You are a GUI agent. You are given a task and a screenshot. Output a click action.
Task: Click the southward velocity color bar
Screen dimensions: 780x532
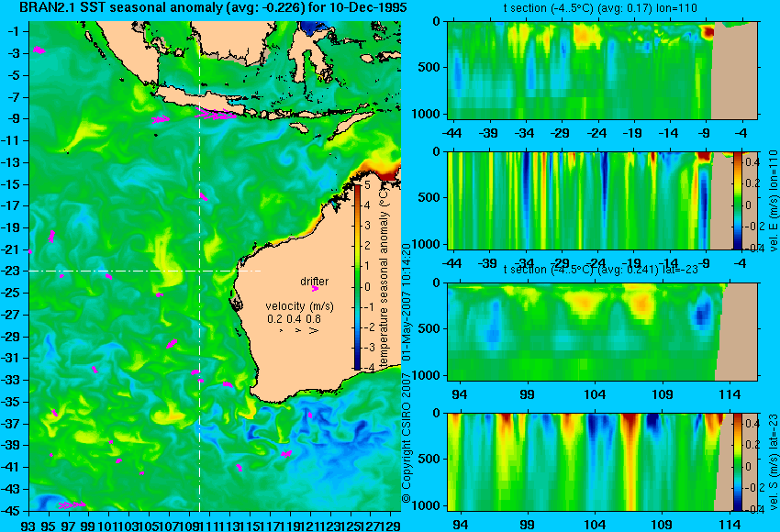pos(738,461)
